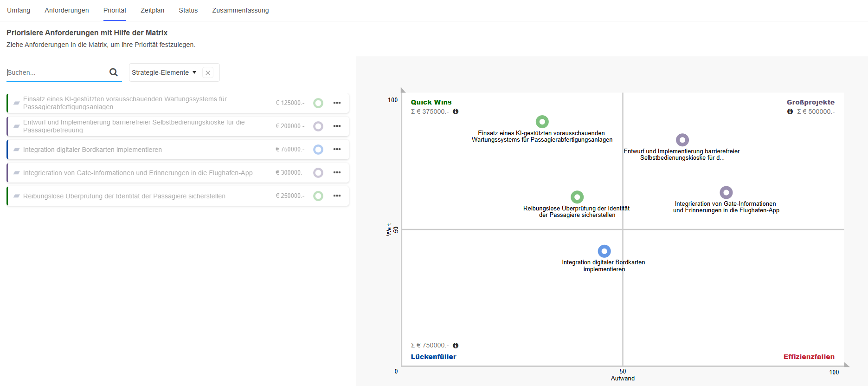The height and width of the screenshot is (386, 868).
Task: Click the search magnifier icon
Action: coord(113,72)
